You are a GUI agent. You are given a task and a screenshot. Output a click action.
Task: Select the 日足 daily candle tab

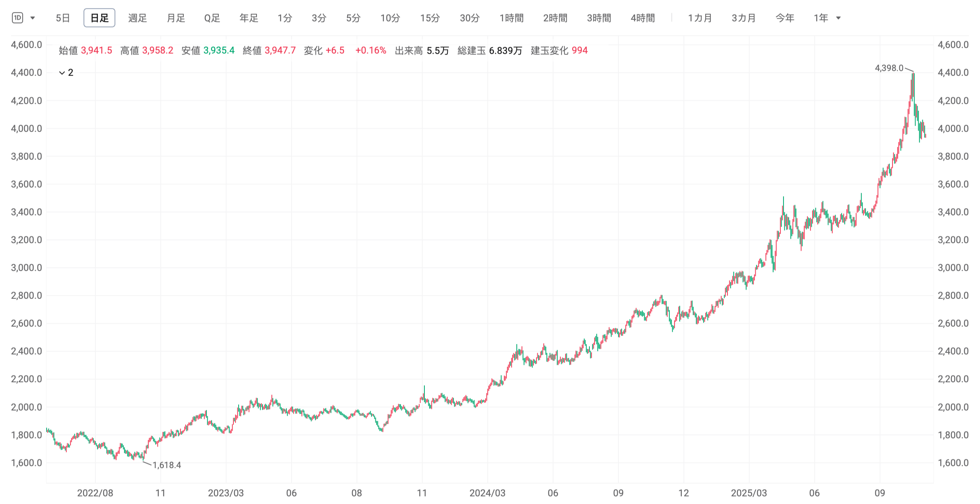pos(99,18)
